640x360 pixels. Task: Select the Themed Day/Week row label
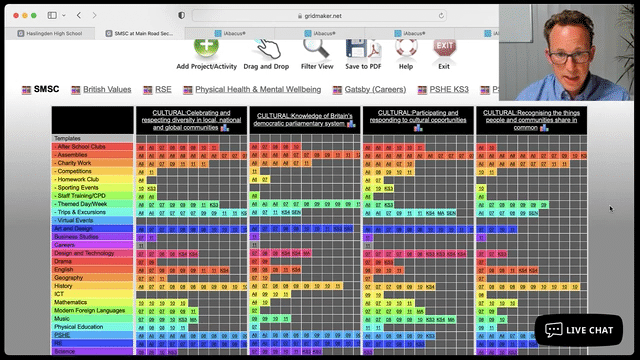(x=93, y=204)
